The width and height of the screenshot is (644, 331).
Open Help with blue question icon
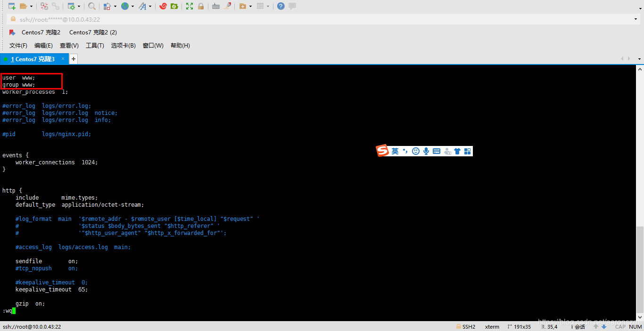[281, 6]
